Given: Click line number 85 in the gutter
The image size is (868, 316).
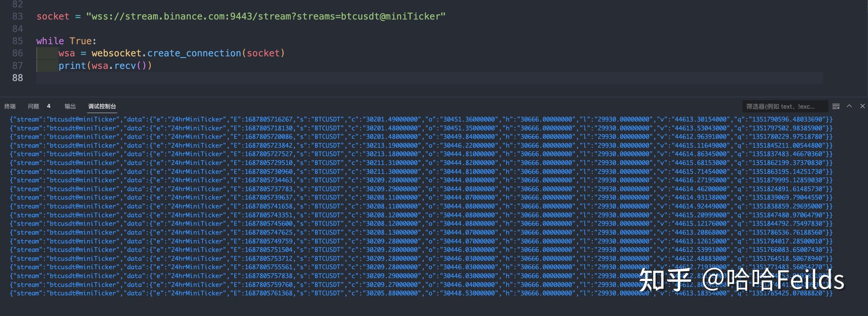Looking at the screenshot, I should click(x=17, y=41).
